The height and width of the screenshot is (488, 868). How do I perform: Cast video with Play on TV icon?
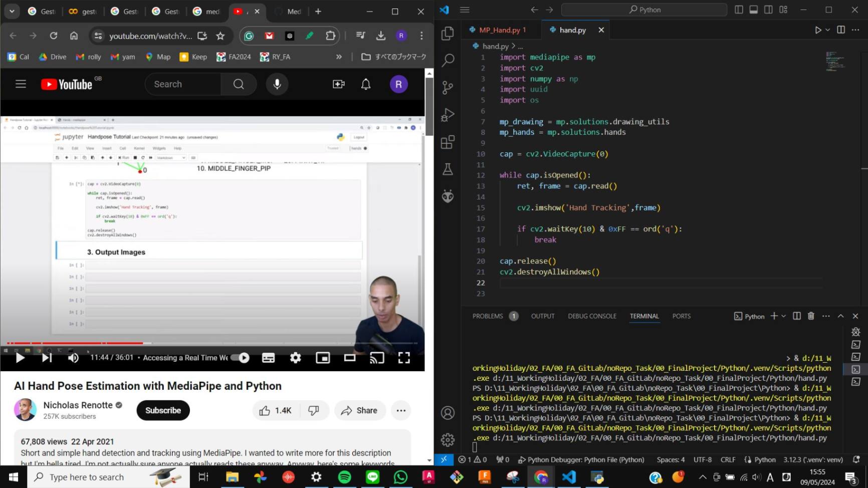coord(377,358)
